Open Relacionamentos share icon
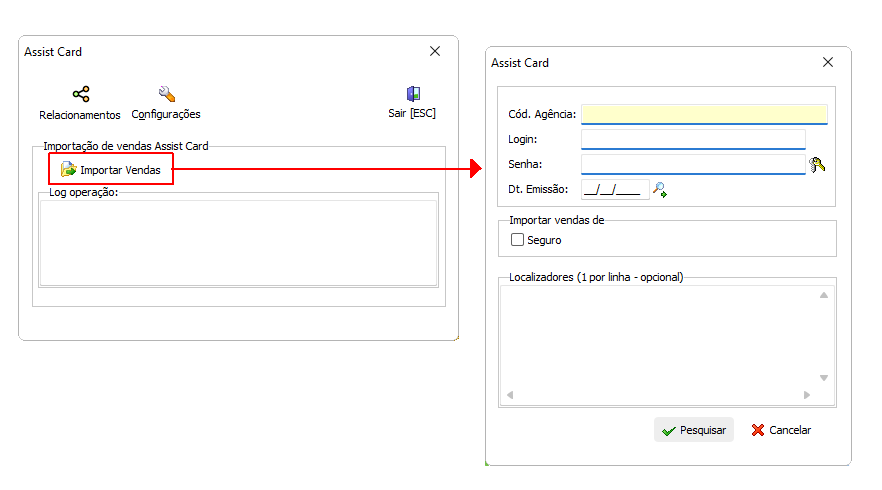The image size is (882, 490). (x=81, y=94)
